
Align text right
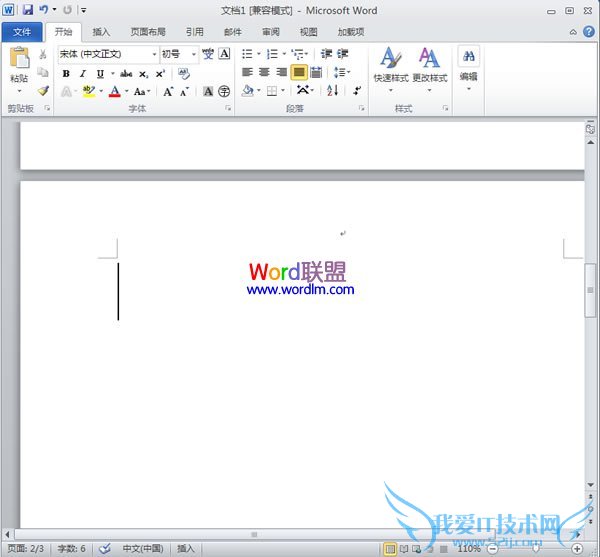[x=281, y=72]
